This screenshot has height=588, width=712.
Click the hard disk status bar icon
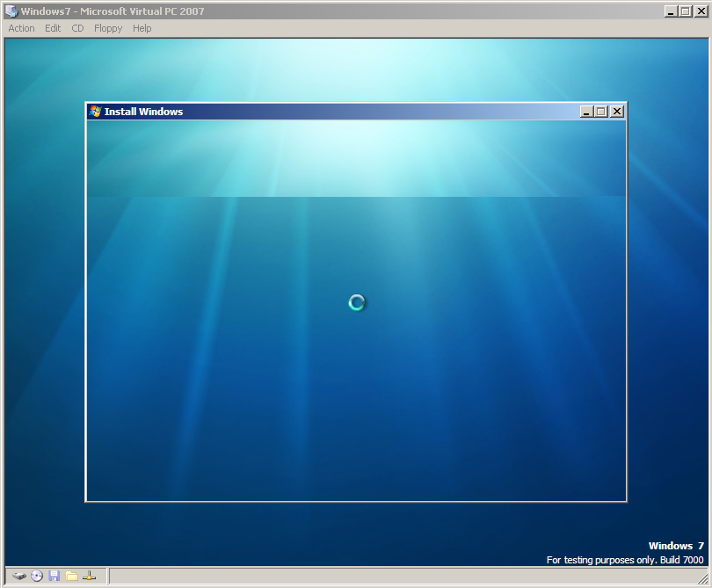[x=19, y=577]
